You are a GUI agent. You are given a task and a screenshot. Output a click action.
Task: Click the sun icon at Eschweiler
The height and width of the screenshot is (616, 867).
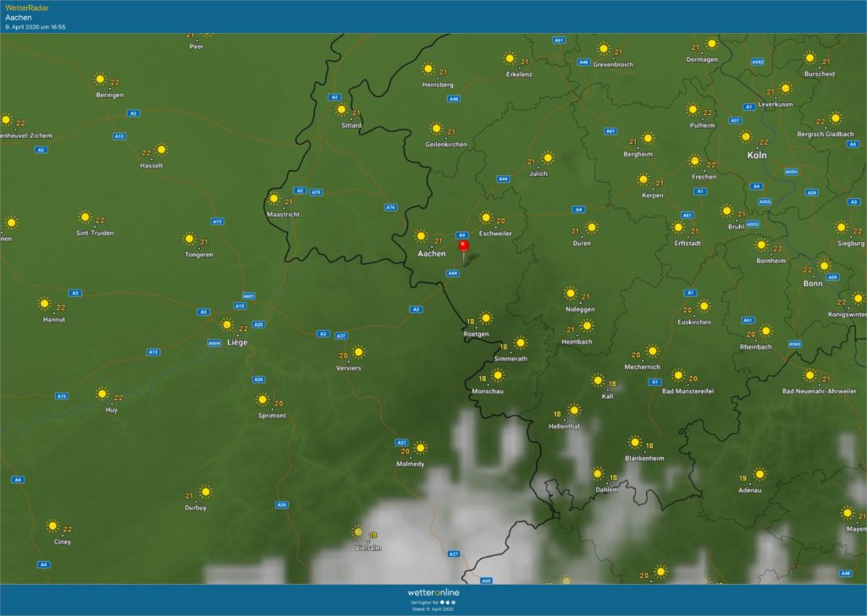[486, 217]
